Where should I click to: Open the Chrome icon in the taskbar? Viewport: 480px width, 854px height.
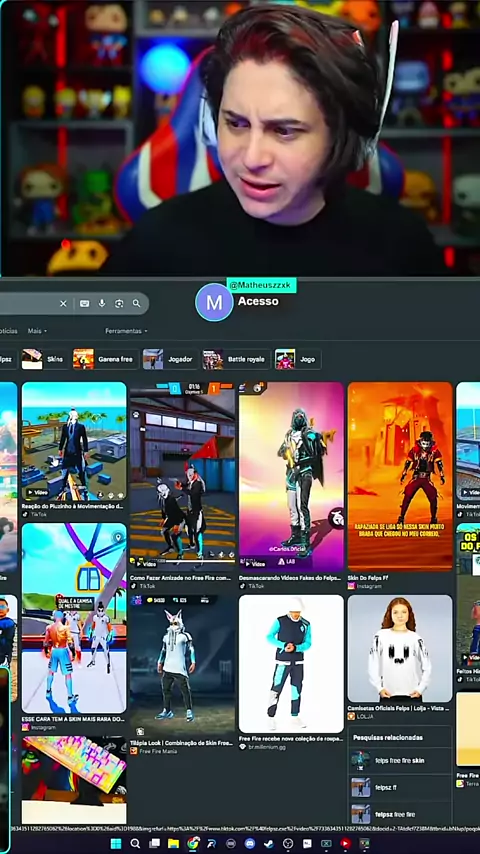coord(193,844)
